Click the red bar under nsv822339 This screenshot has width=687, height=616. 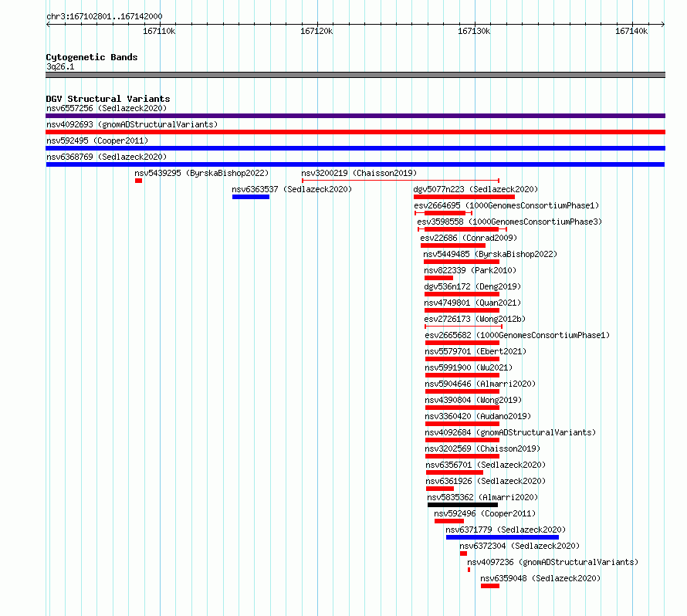pos(438,278)
